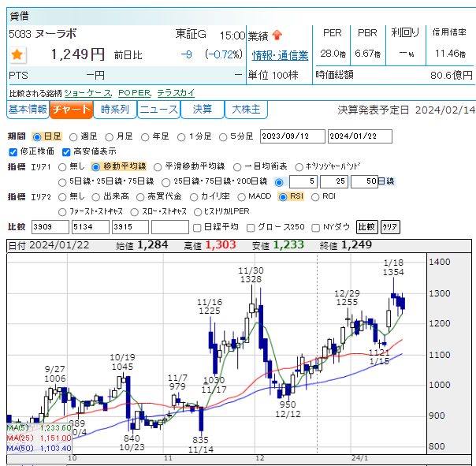Enable the 日経平均 comparison checkbox

[x=197, y=228]
